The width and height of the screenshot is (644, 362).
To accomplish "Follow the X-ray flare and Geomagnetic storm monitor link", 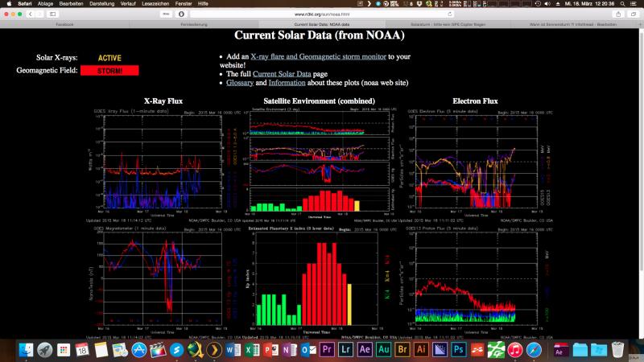I will point(318,56).
